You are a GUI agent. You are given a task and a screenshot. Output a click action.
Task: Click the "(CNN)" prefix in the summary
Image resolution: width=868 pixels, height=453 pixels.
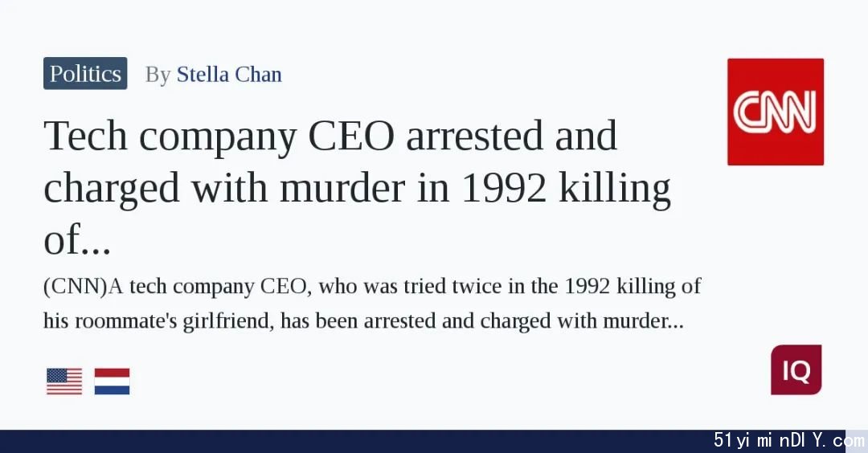click(x=76, y=287)
